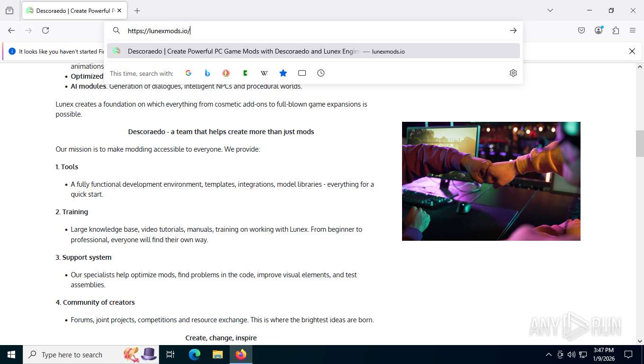This screenshot has height=364, width=644.
Task: Select the Descoraedo lunexmods.io suggestion
Action: [313, 51]
